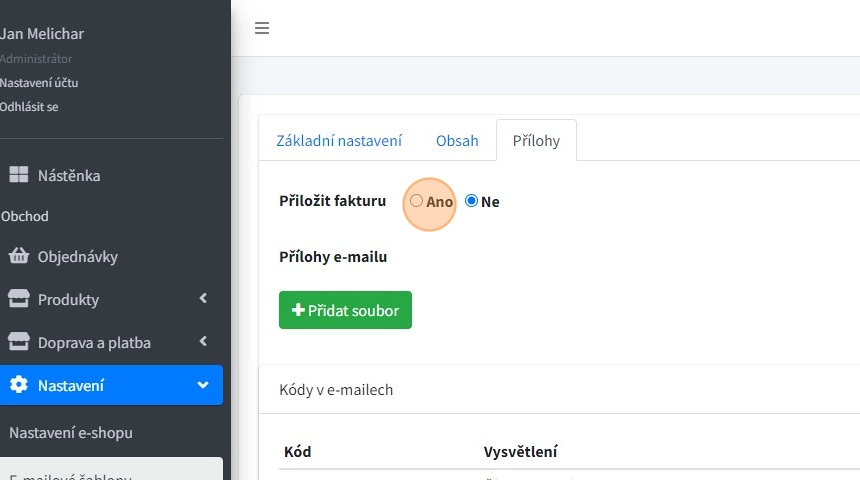Image resolution: width=860 pixels, height=480 pixels.
Task: Click the Objednávky basket icon
Action: [19, 256]
